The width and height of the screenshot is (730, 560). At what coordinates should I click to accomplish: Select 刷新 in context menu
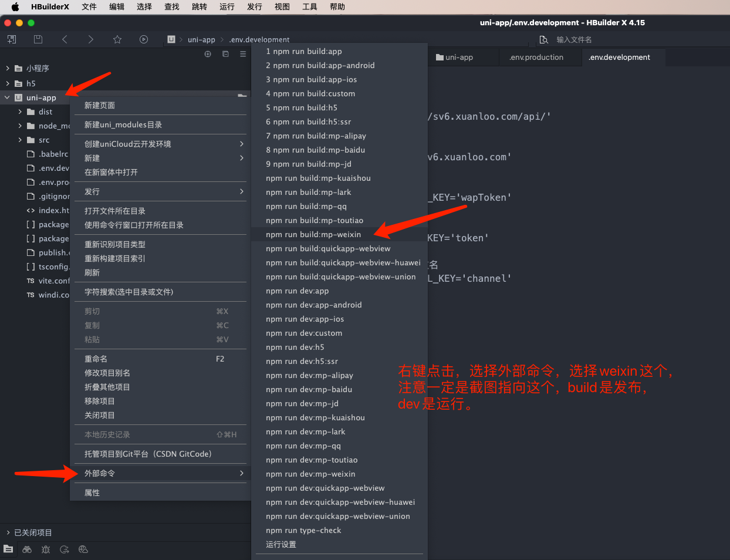coord(160,272)
